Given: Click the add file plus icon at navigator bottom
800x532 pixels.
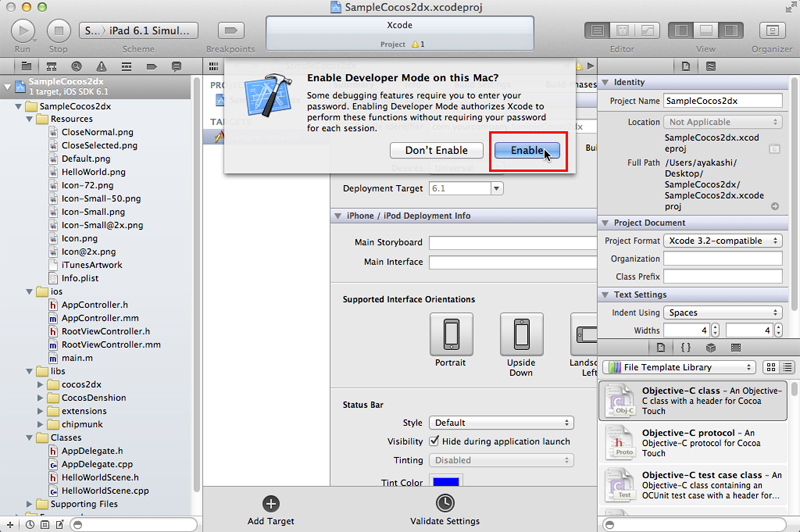Looking at the screenshot, I should point(10,524).
